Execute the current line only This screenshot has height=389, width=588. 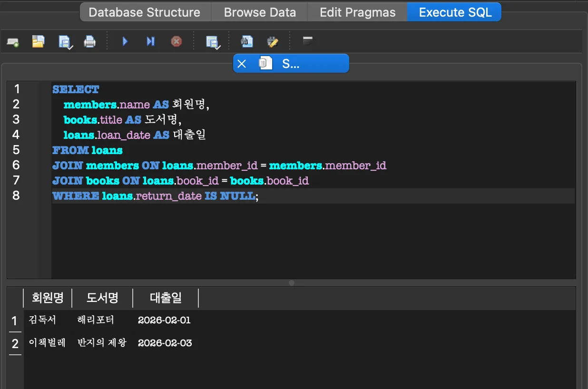pos(150,42)
